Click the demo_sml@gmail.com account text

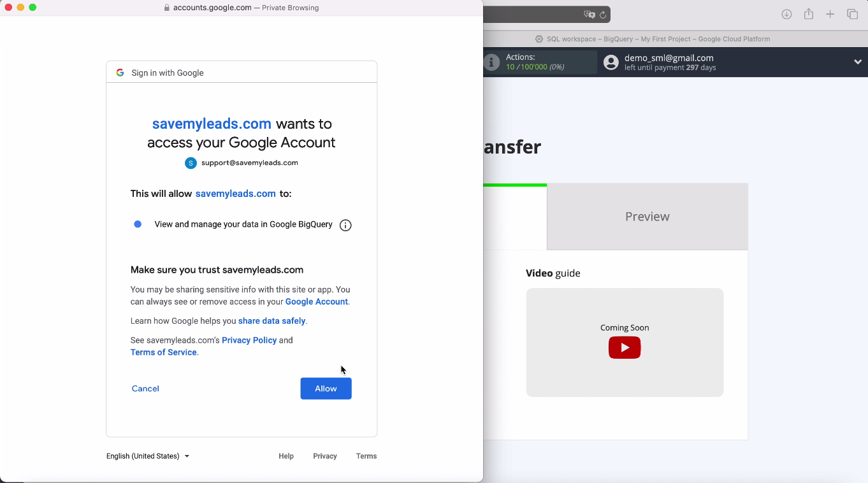(x=669, y=58)
